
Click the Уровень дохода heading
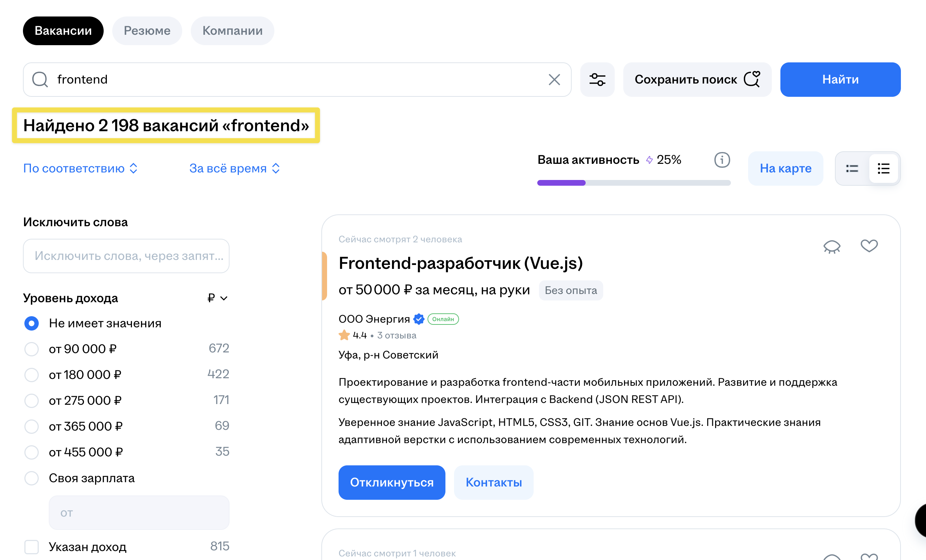70,298
